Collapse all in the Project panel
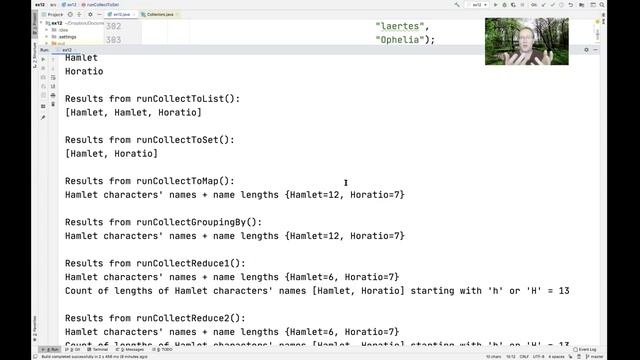Viewport: 640px width, 360px height. [x=79, y=14]
